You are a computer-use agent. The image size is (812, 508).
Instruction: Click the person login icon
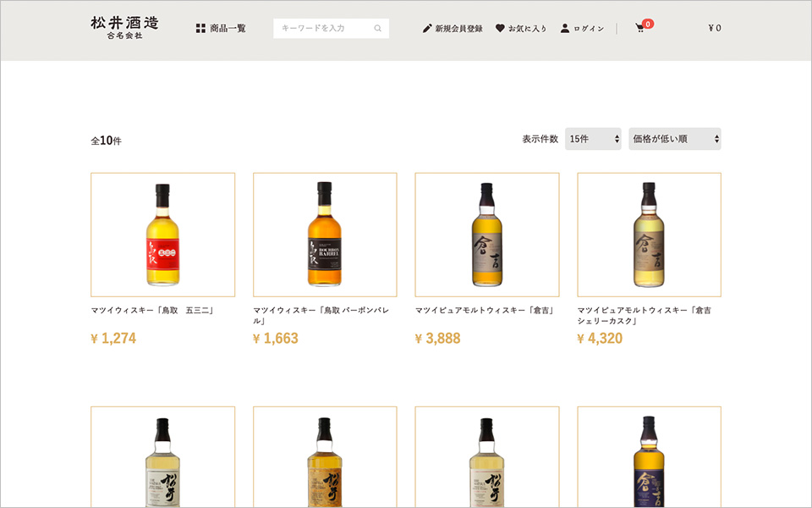click(564, 29)
